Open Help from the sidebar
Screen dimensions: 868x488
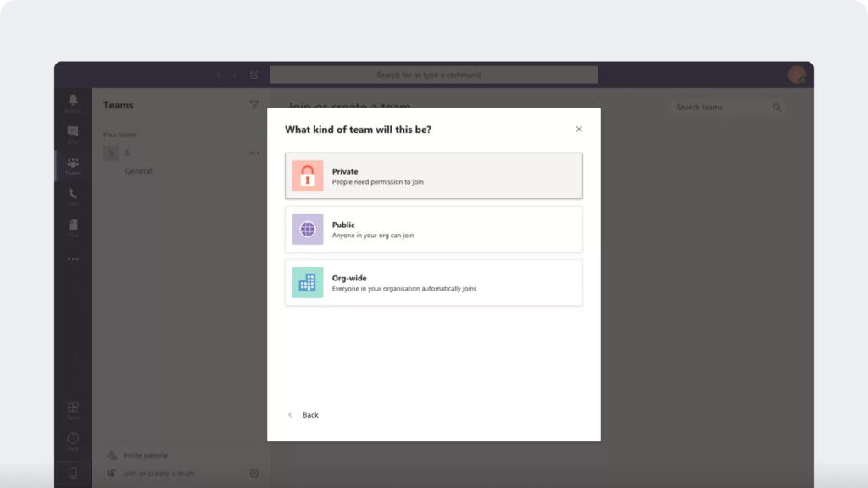[x=72, y=440]
